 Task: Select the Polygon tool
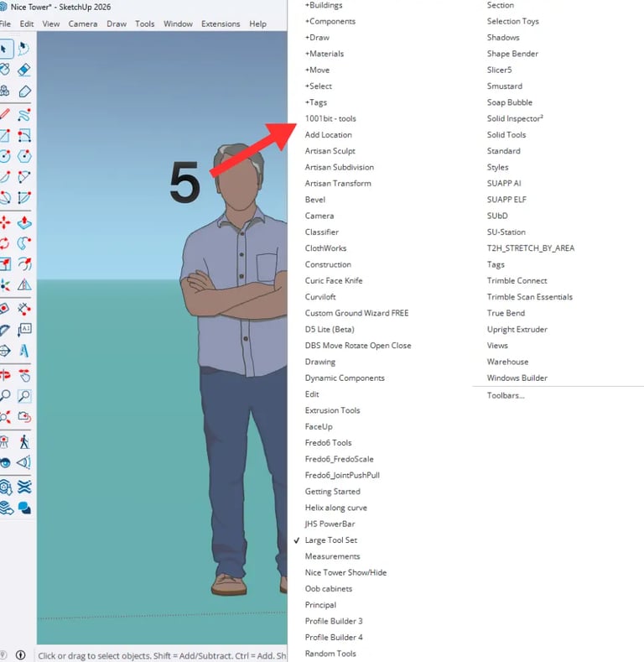tap(24, 156)
